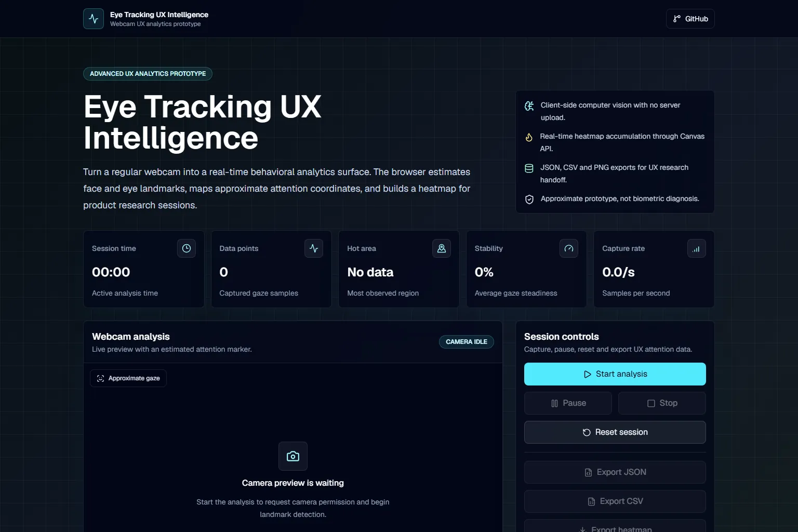Click the '0%' stability value
Screen dimensions: 798x532
click(484, 272)
